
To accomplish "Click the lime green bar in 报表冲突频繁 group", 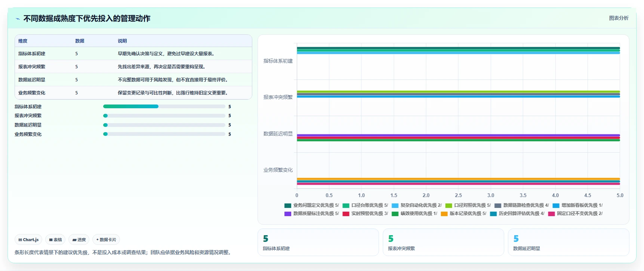I will [x=458, y=92].
